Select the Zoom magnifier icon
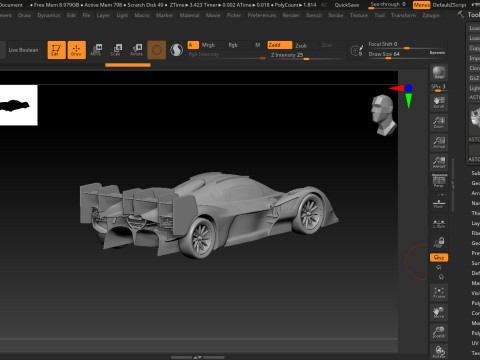This screenshot has height=360, width=480. click(x=439, y=122)
